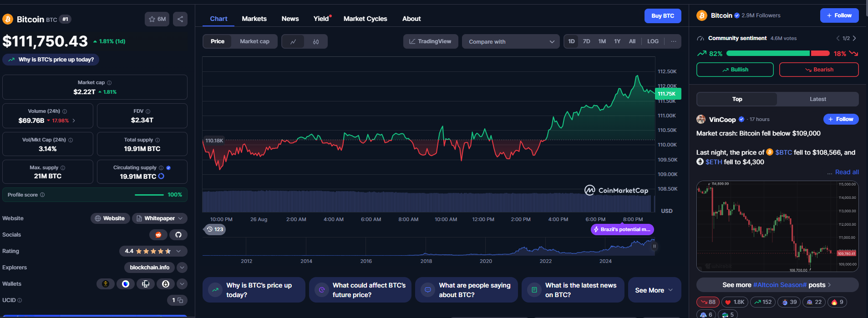Expand the Explorers list chevron
This screenshot has width=868, height=318.
point(182,268)
